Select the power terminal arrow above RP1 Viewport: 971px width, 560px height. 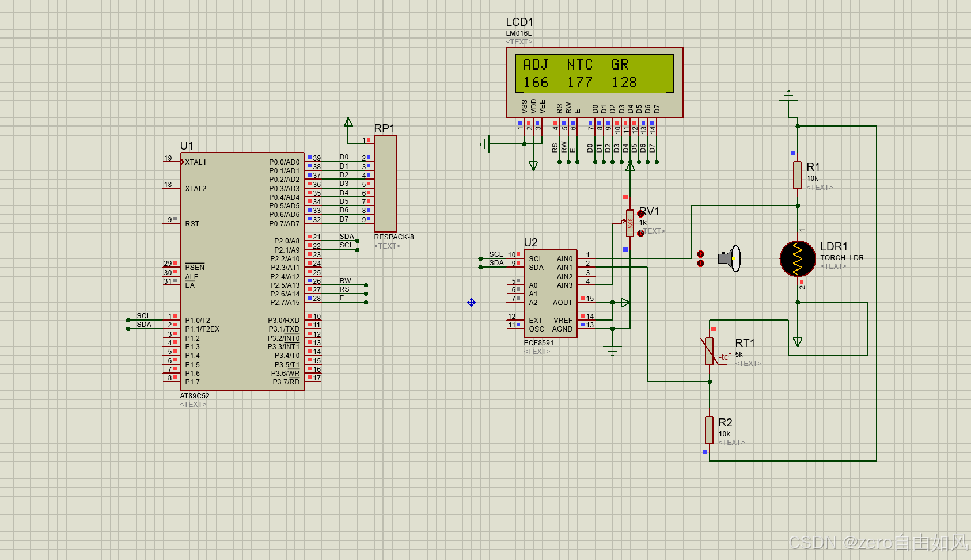[348, 122]
